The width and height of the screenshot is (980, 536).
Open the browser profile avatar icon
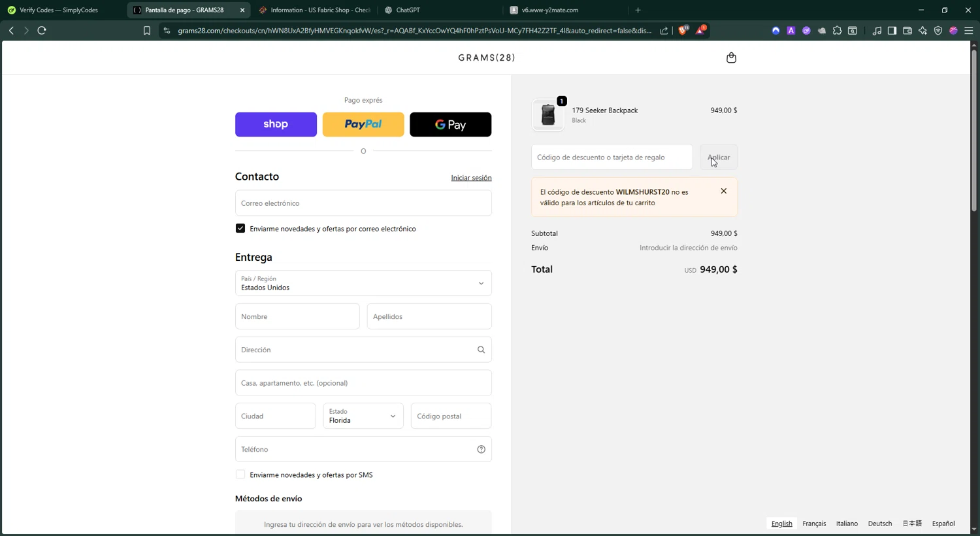tap(953, 31)
